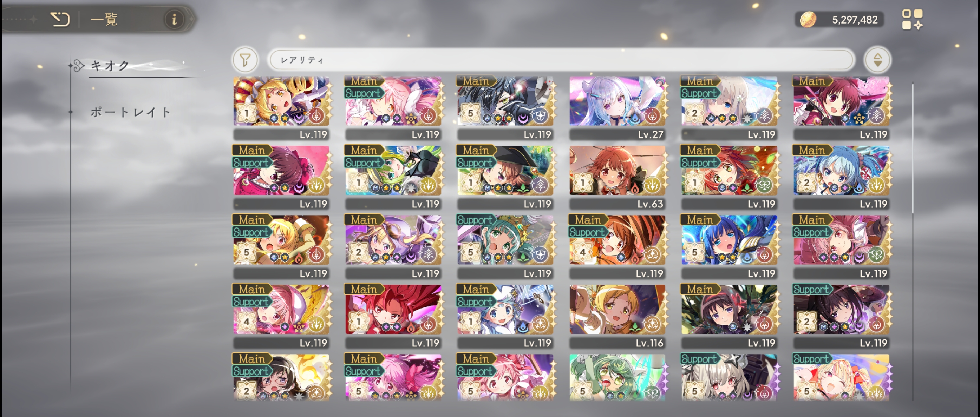Image resolution: width=980 pixels, height=417 pixels.
Task: Open the レアリティ sort dropdown
Action: point(561,60)
